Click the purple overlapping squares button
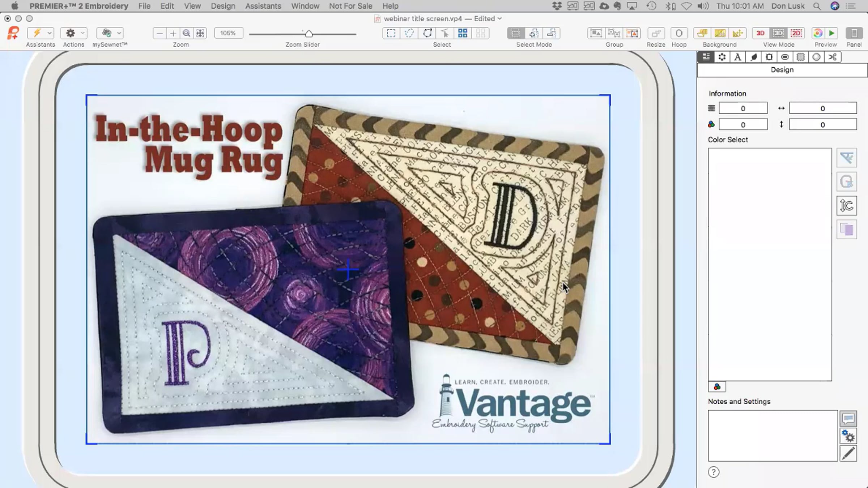The height and width of the screenshot is (488, 868). pyautogui.click(x=847, y=230)
